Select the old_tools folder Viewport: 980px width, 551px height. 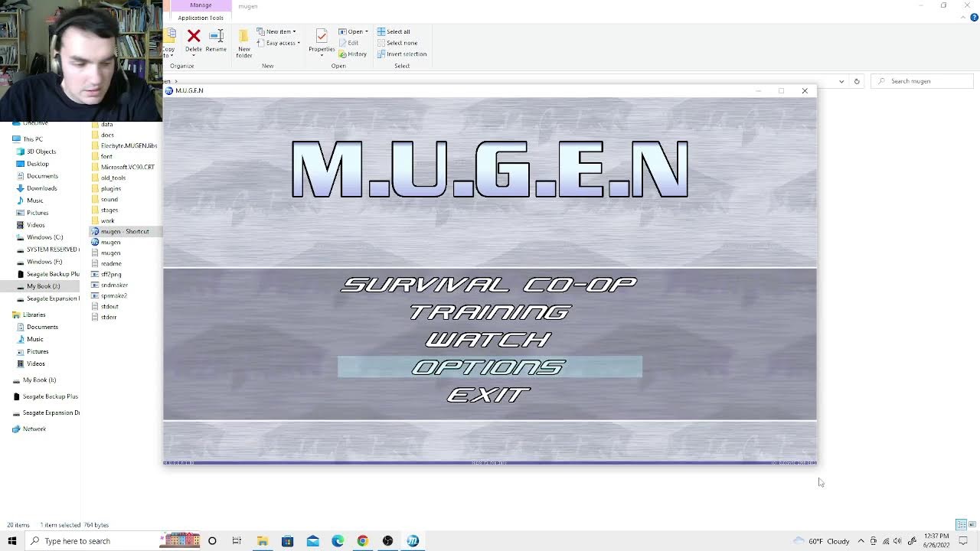[108, 178]
